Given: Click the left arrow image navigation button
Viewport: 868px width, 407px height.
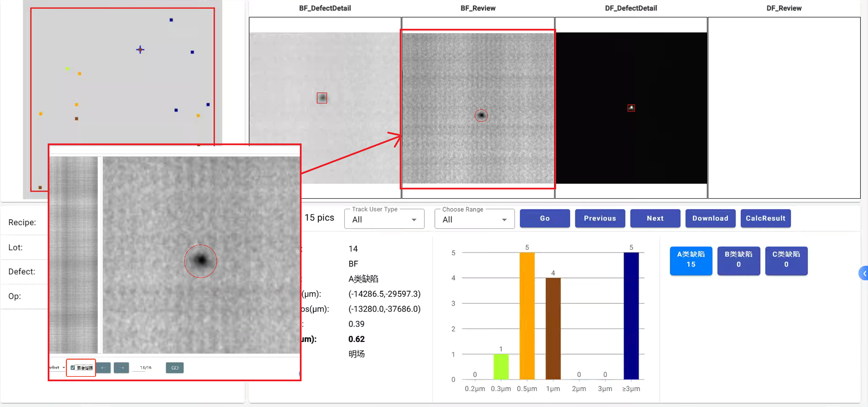Looking at the screenshot, I should (x=103, y=368).
